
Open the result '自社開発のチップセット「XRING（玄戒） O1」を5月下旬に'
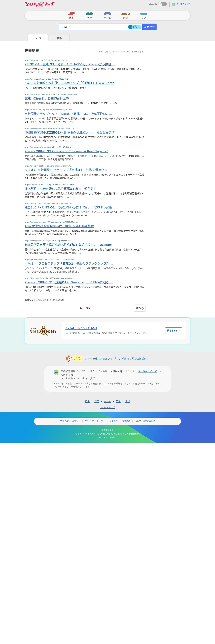point(68,114)
